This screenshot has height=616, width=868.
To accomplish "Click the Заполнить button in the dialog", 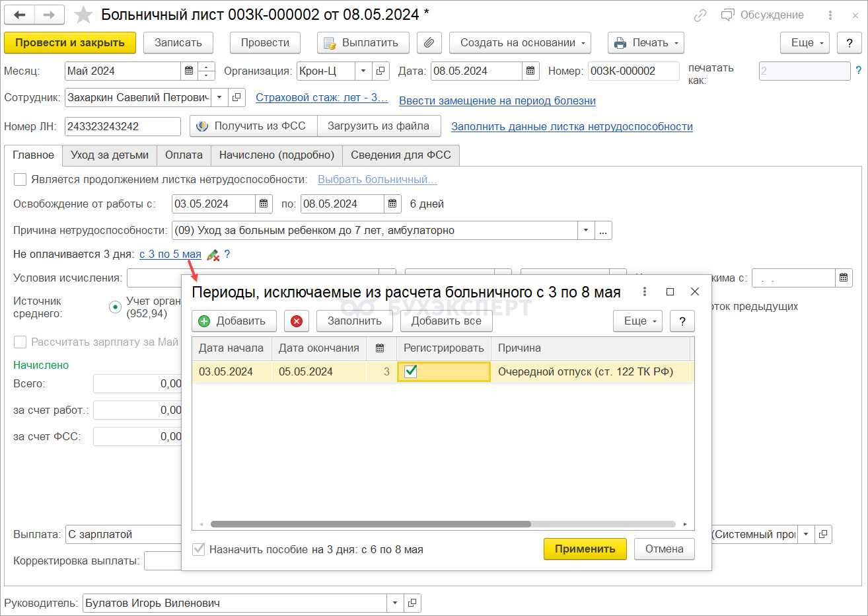I will point(355,321).
